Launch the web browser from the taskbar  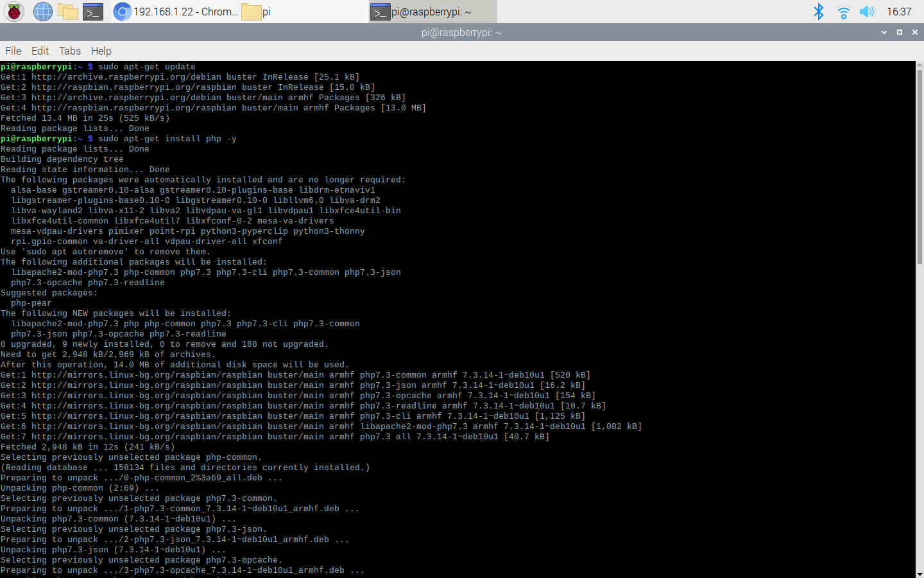pyautogui.click(x=42, y=12)
